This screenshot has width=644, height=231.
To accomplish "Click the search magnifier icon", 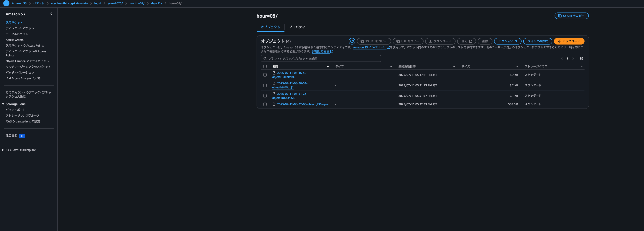I will click(x=265, y=58).
